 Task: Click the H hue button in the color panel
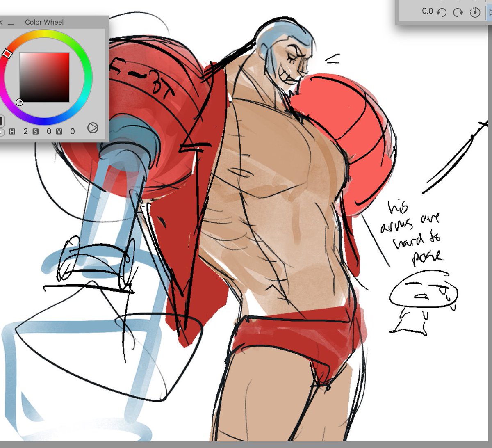pyautogui.click(x=11, y=130)
